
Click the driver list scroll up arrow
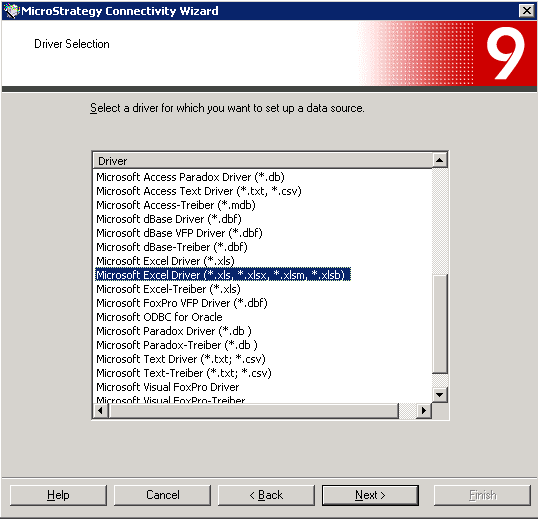(x=440, y=161)
